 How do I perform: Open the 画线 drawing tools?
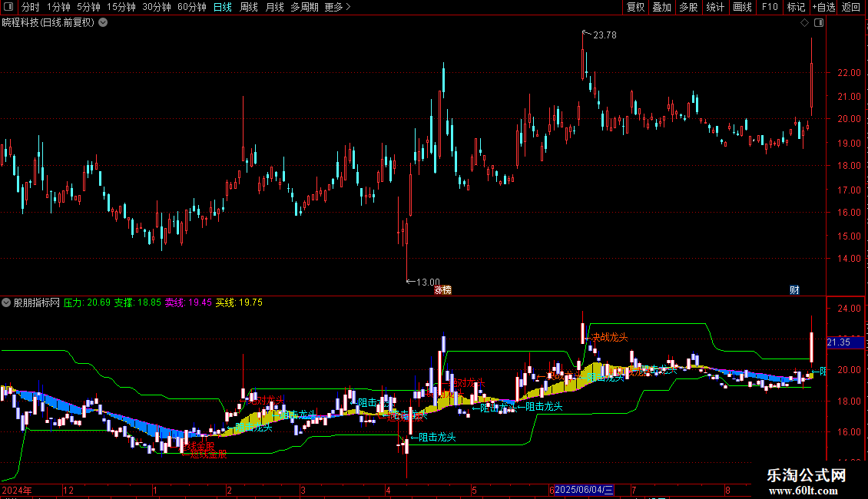pos(742,7)
